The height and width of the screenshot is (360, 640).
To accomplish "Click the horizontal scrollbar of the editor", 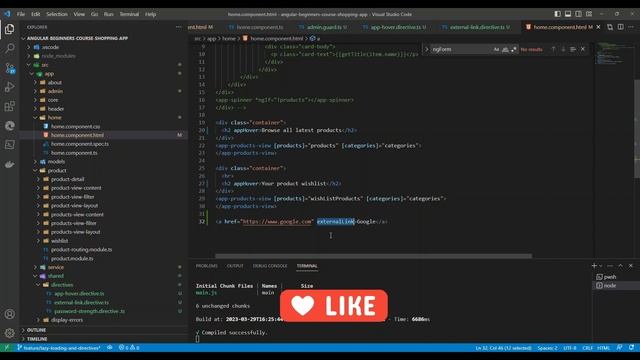I will click(x=373, y=256).
